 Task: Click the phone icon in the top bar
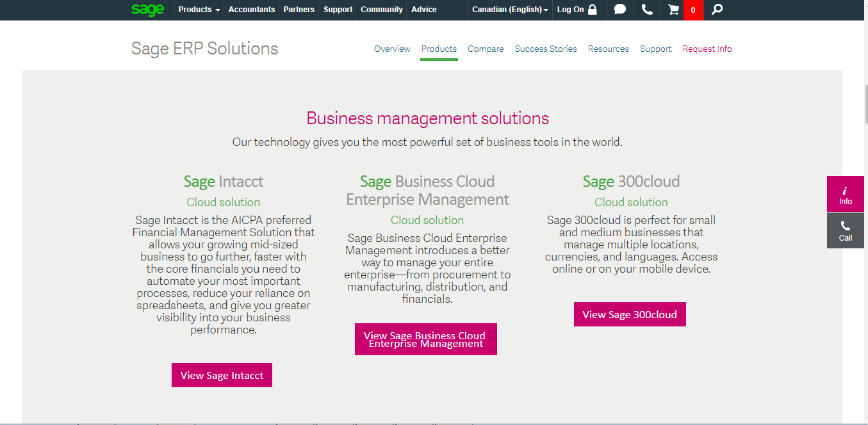[x=646, y=10]
